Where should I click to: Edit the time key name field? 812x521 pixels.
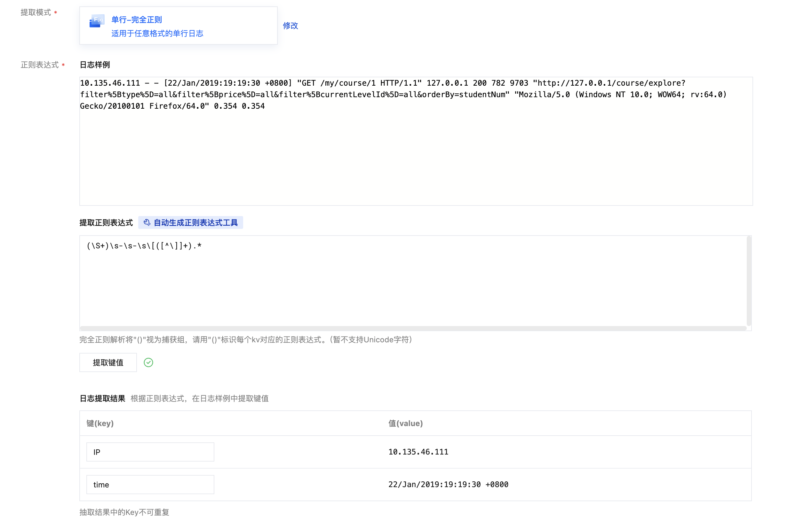(x=150, y=485)
